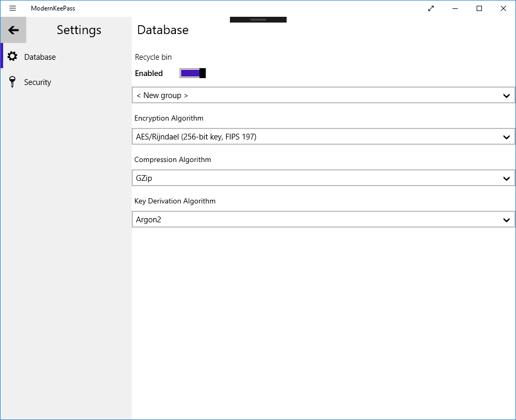This screenshot has height=420, width=516.
Task: Click the AES/Rijndael encryption selection text
Action: 196,137
